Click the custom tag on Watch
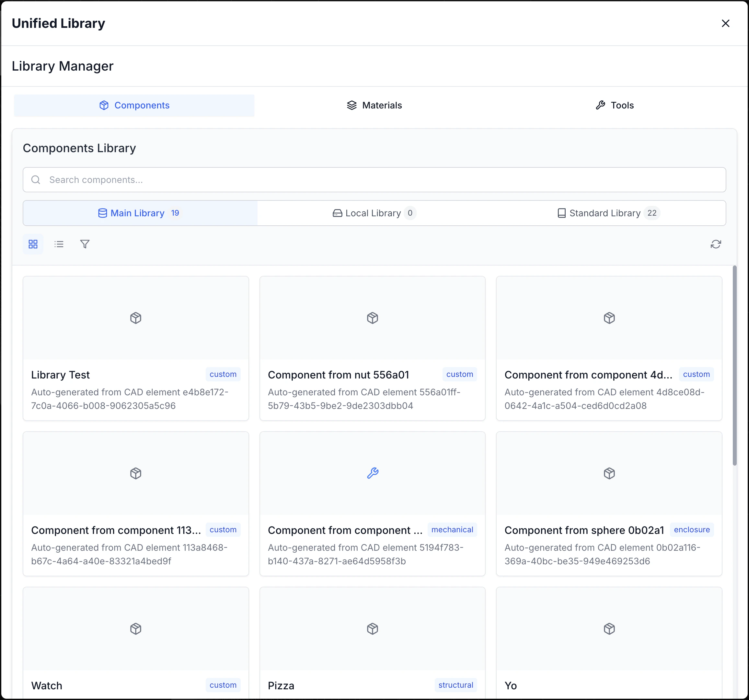Image resolution: width=749 pixels, height=700 pixels. pos(223,685)
